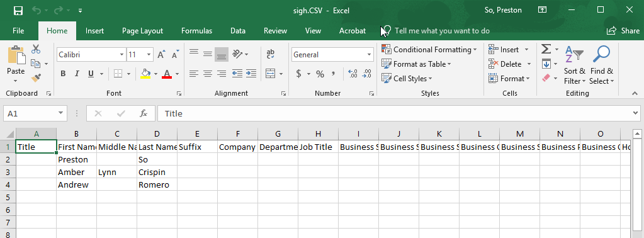Viewport: 644px width, 238px height.
Task: Click the AutoSum sigma icon
Action: [546, 49]
